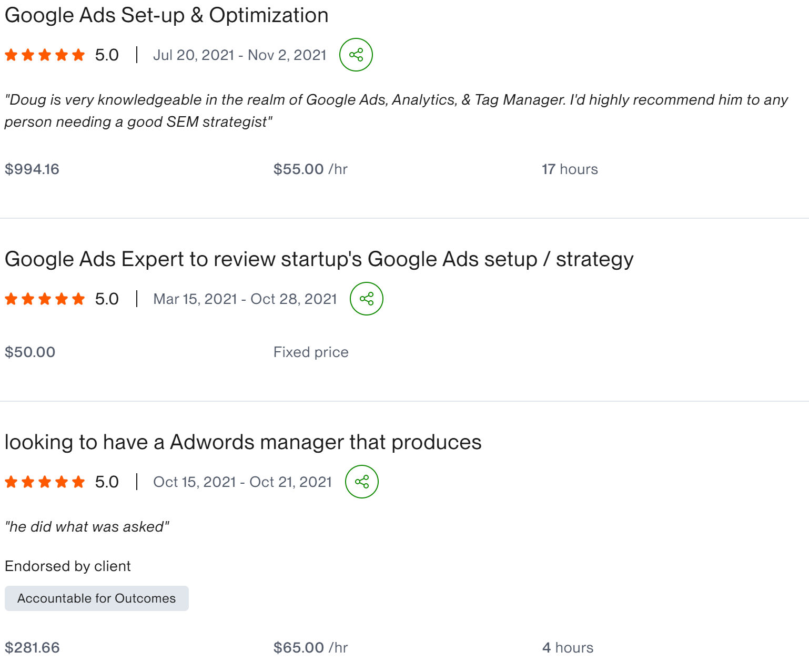
Task: Click the $50.00 amount
Action: pos(30,352)
